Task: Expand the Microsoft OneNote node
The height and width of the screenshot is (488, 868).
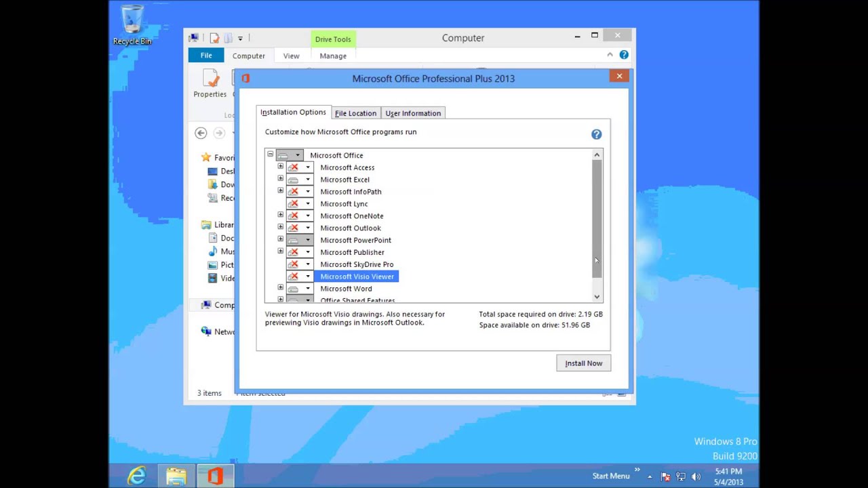Action: (280, 216)
